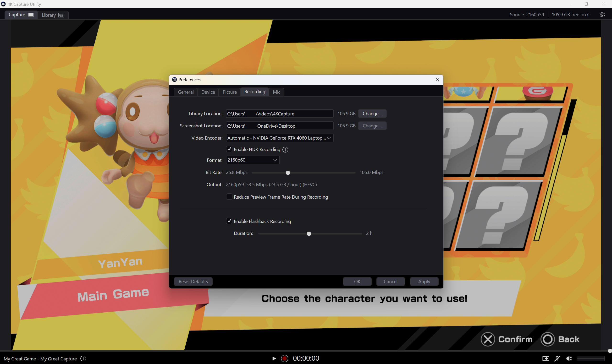Click the Bit Rate slider handle
Image resolution: width=612 pixels, height=364 pixels.
pyautogui.click(x=288, y=173)
